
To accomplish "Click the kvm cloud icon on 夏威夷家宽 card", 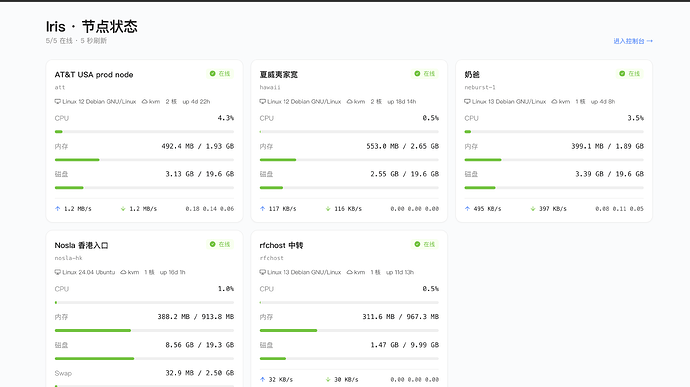I will point(349,102).
